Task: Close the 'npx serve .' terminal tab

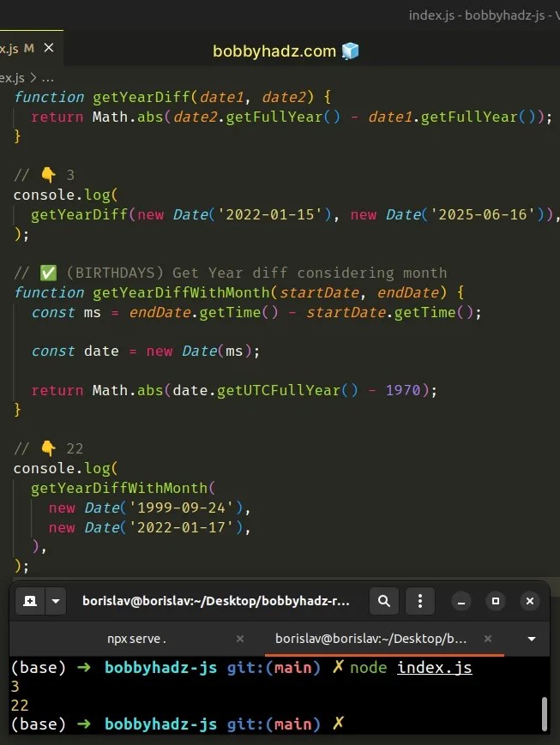Action: (240, 639)
